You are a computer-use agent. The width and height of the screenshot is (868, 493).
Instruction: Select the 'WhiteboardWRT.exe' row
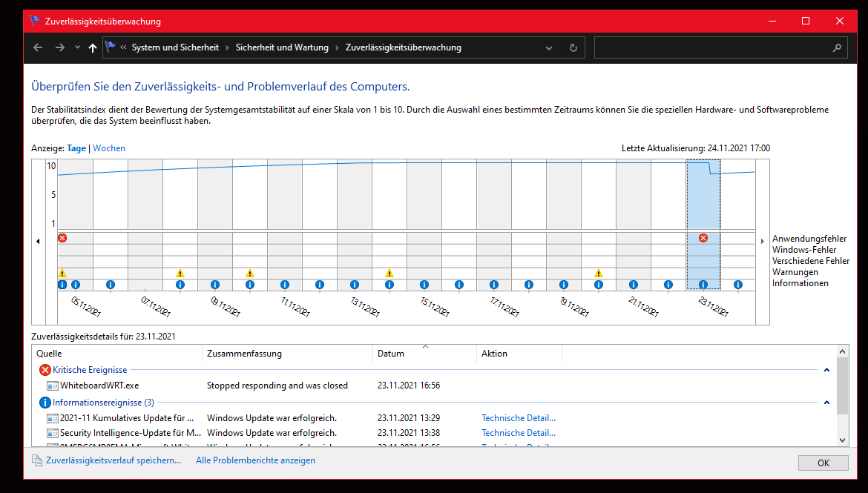tap(425, 385)
